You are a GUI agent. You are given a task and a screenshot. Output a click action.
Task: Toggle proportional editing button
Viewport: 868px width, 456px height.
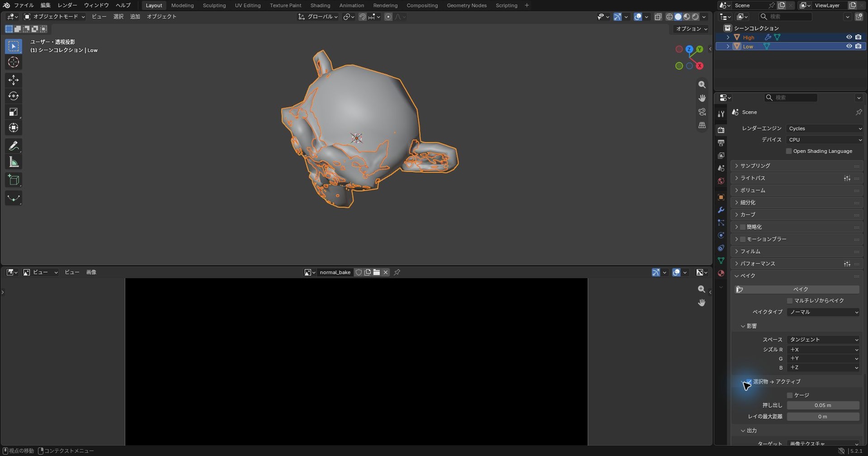388,17
